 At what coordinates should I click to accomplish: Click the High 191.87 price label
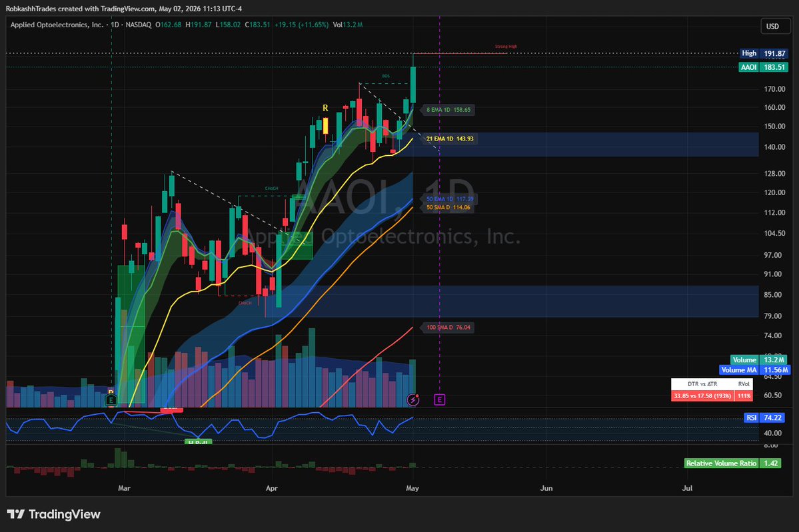click(x=764, y=53)
